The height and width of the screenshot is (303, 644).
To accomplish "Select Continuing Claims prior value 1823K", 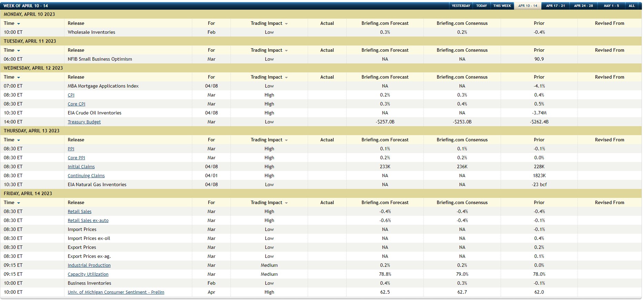I will [539, 175].
